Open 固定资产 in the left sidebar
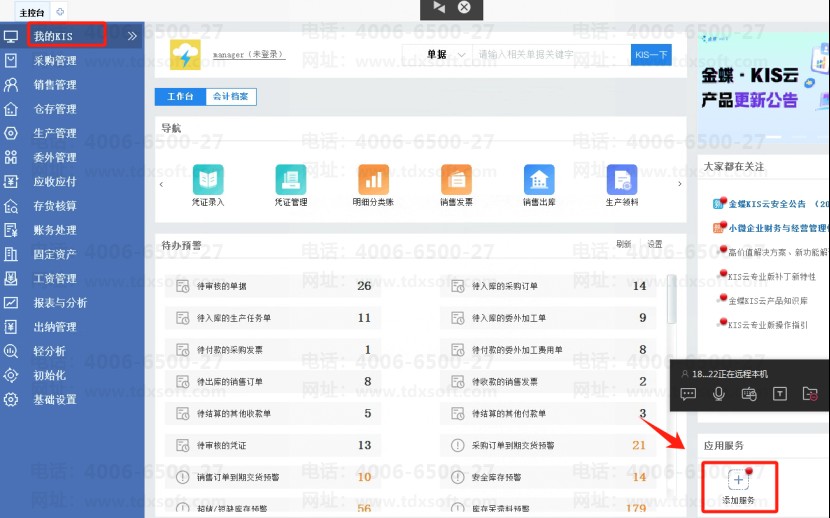 (55, 254)
